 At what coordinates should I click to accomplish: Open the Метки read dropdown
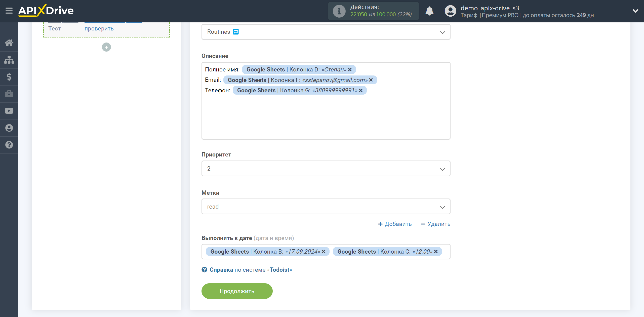click(326, 207)
